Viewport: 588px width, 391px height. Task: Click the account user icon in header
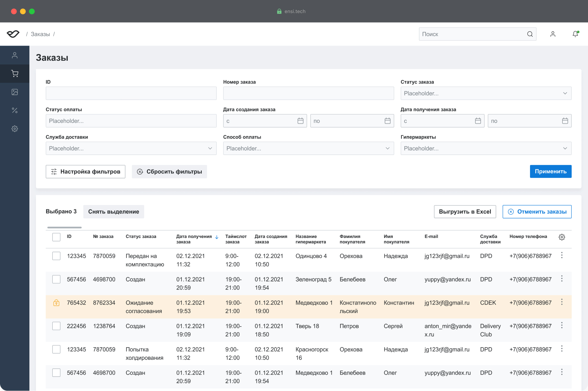click(553, 34)
